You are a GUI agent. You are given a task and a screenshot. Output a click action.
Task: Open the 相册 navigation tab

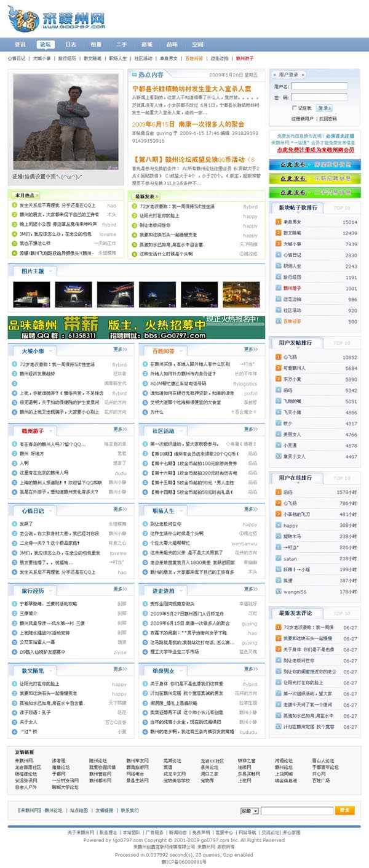pyautogui.click(x=96, y=44)
